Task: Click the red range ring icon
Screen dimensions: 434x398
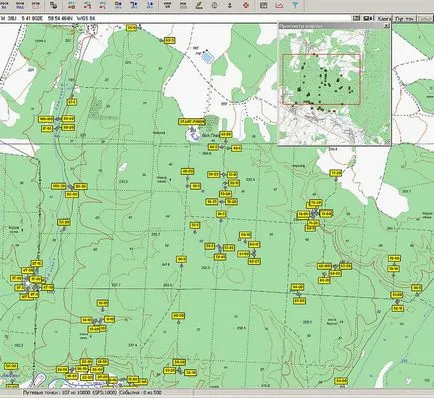Action: (246, 5)
